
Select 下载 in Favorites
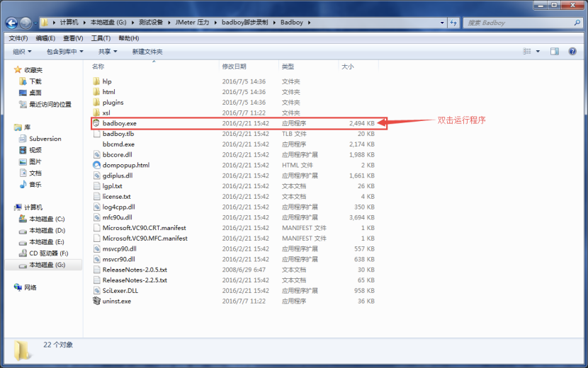click(x=35, y=81)
